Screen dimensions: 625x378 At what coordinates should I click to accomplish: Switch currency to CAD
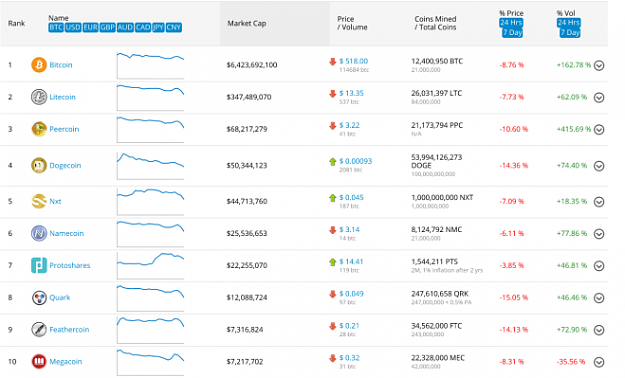[x=143, y=27]
